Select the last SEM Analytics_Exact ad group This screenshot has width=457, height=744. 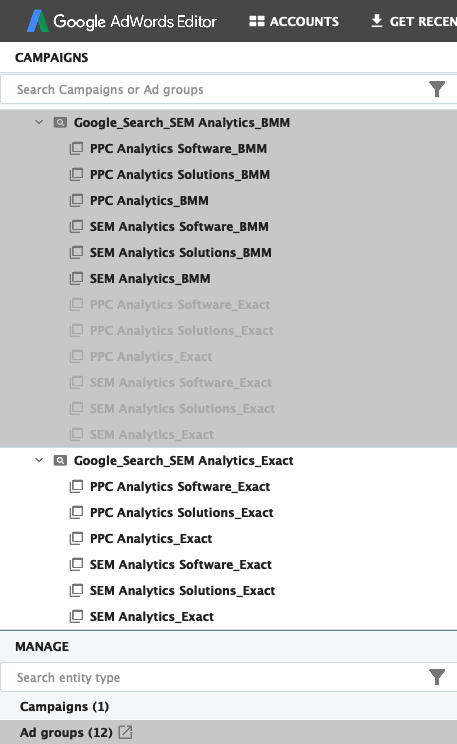point(152,616)
